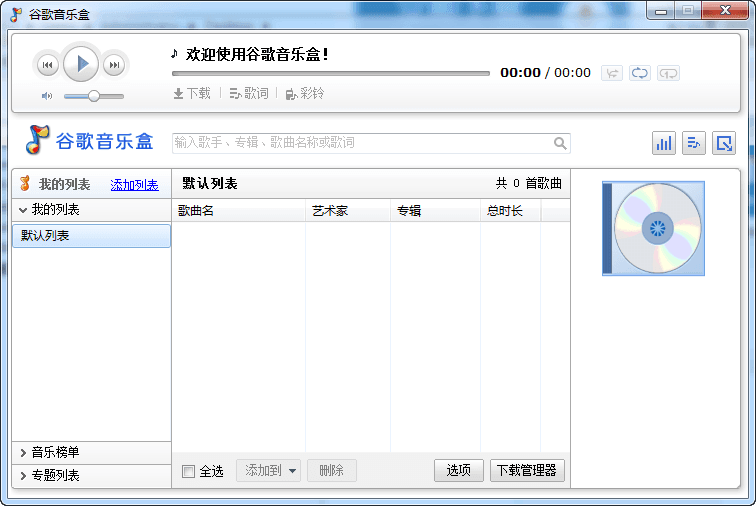Open the 下载管理器 button

pyautogui.click(x=527, y=470)
